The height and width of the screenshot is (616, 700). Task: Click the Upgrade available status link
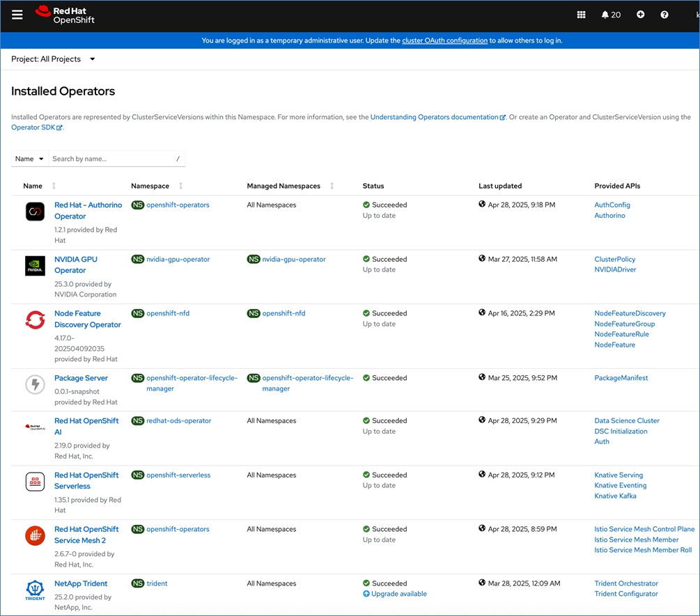398,594
